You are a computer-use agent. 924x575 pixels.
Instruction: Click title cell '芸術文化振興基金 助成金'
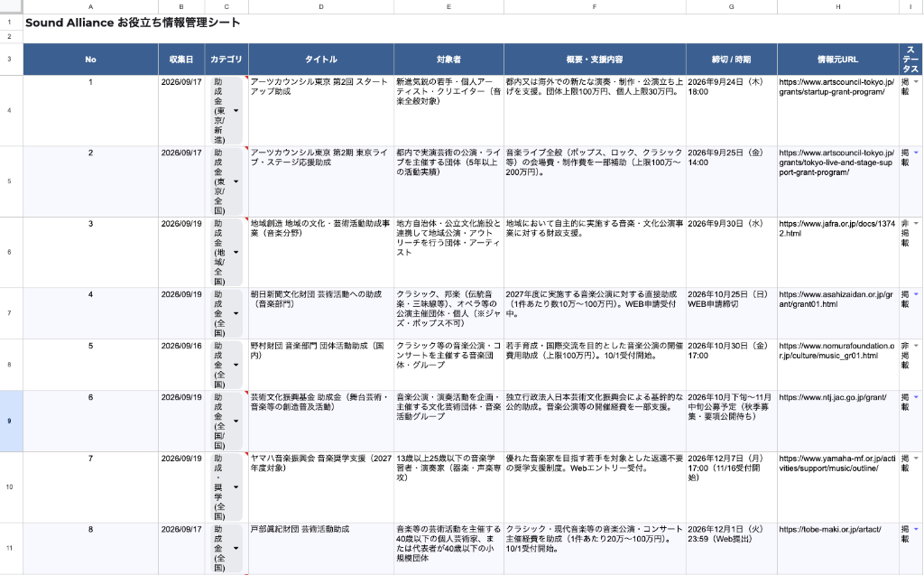[x=321, y=421]
